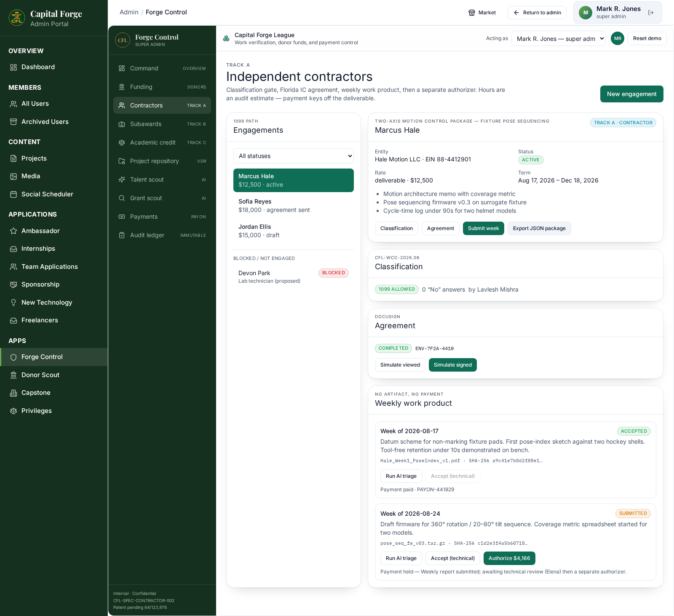The image size is (674, 616).
Task: Click the Media image icon
Action: tap(13, 177)
